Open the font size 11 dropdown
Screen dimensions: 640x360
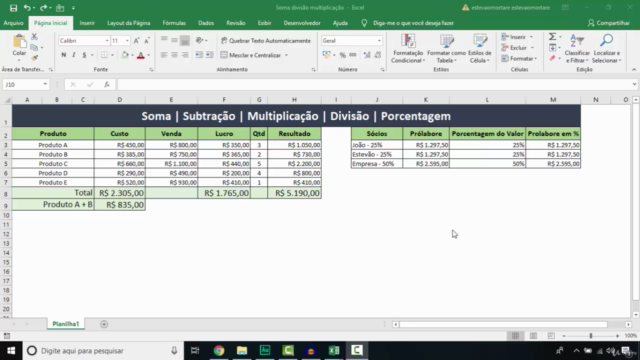127,41
